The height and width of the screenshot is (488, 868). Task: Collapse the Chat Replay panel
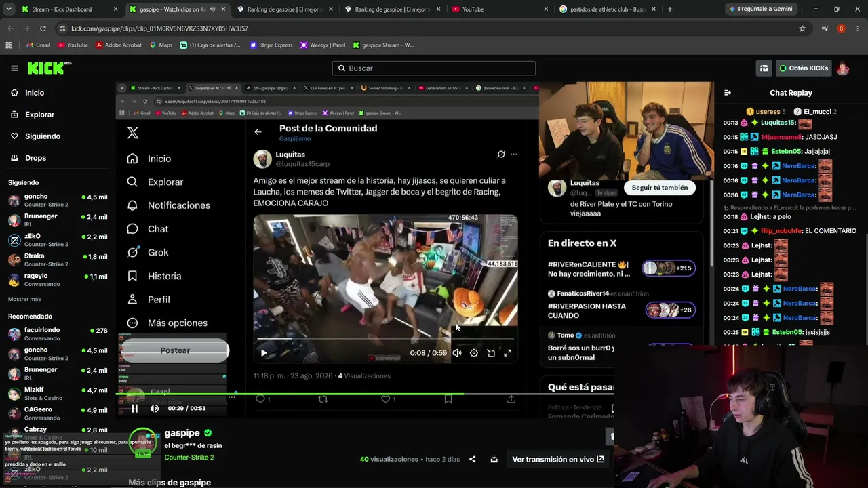click(x=728, y=93)
